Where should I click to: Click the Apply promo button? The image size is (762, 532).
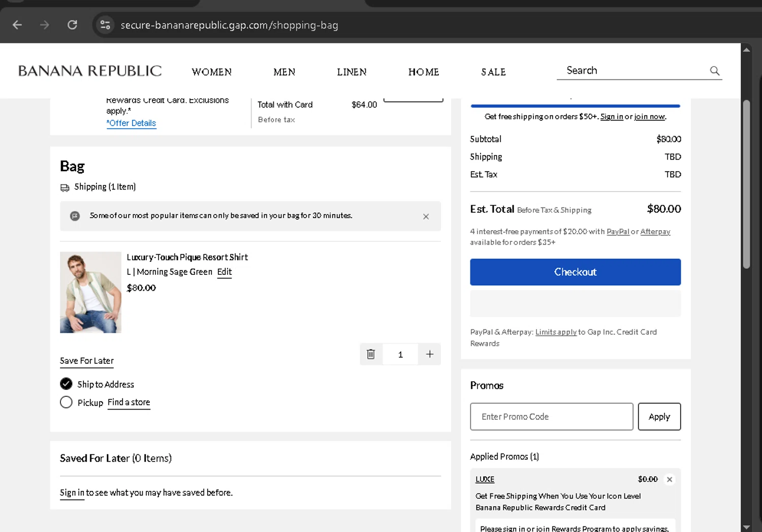coord(659,417)
